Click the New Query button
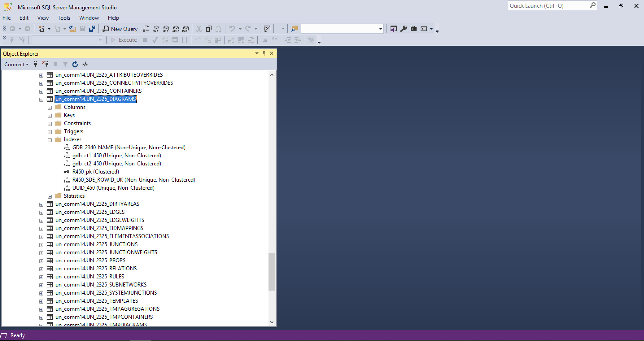 point(120,29)
